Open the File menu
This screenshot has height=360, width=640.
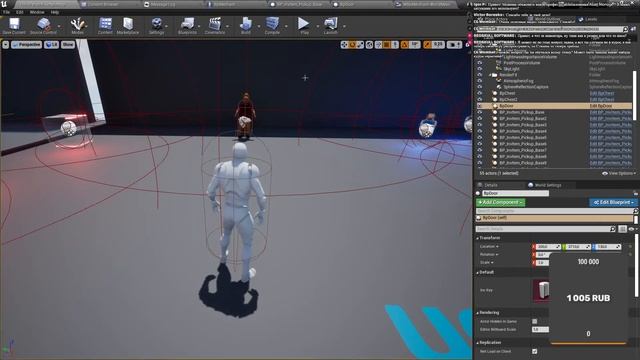7,12
